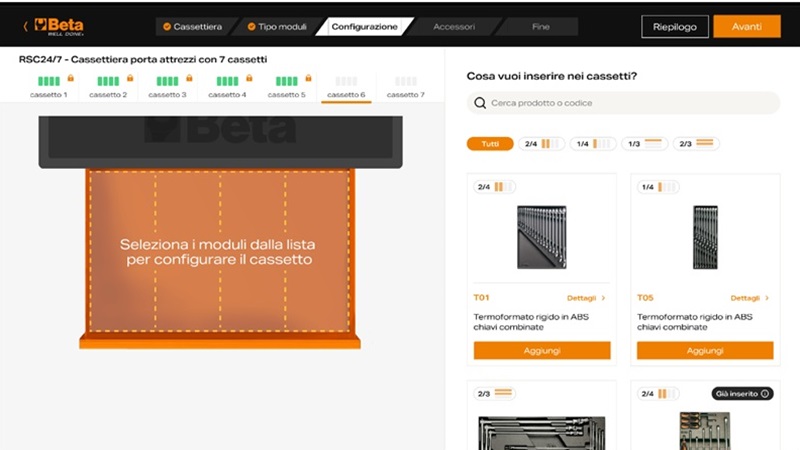Screen dimensions: 800x450
Task: Click lock icon on cassetto 3
Action: point(189,78)
